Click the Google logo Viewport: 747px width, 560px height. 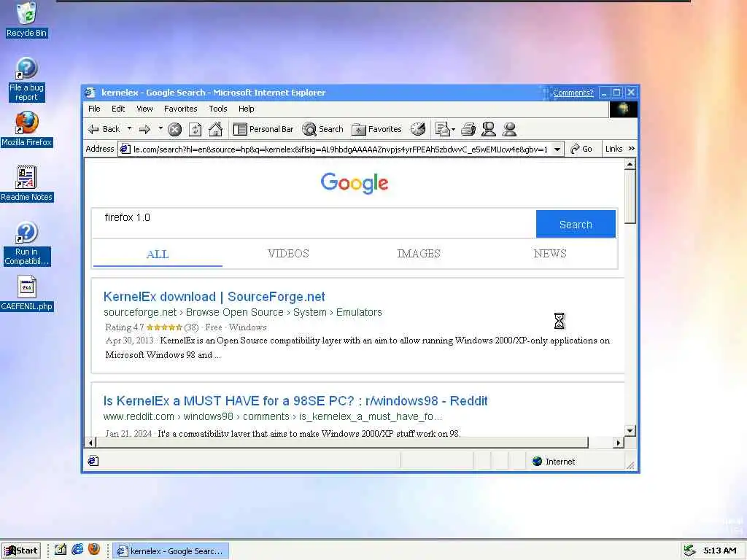(355, 183)
